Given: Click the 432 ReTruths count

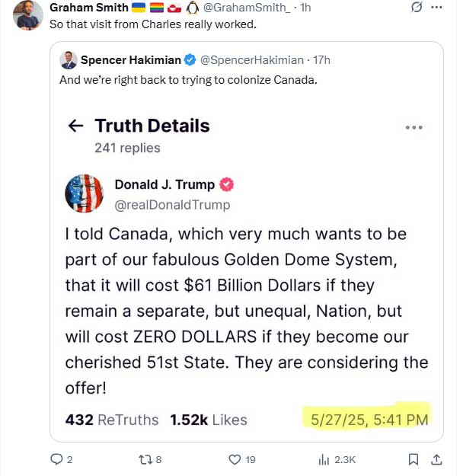Looking at the screenshot, I should click(x=112, y=420).
